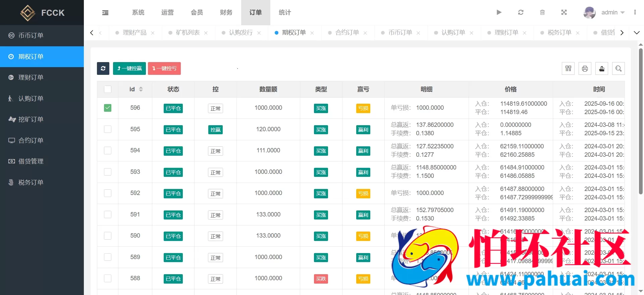Close the 合约订单 tab
This screenshot has width=644, height=295.
(365, 33)
